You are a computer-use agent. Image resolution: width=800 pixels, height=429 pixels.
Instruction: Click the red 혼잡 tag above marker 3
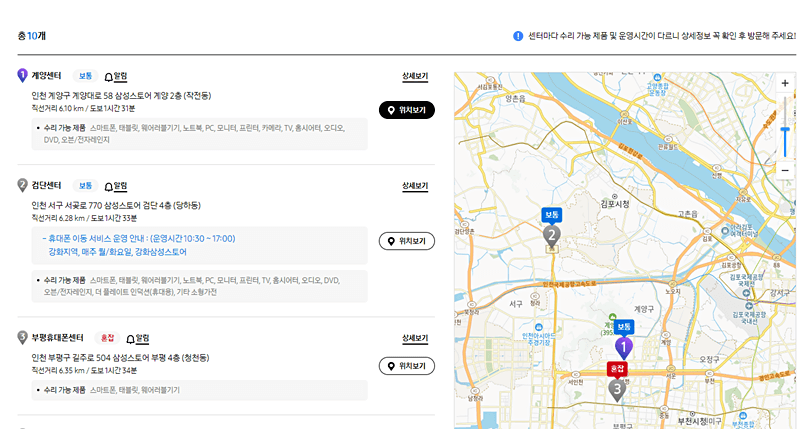tap(617, 368)
